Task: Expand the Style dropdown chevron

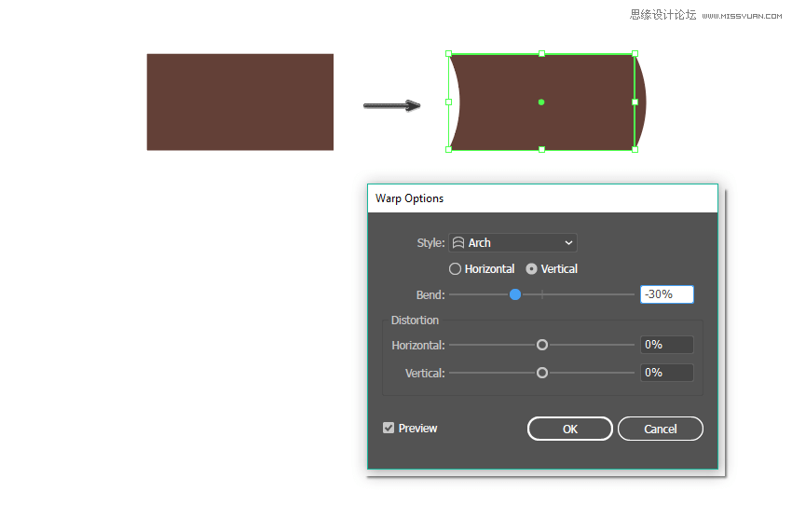Action: (x=568, y=243)
